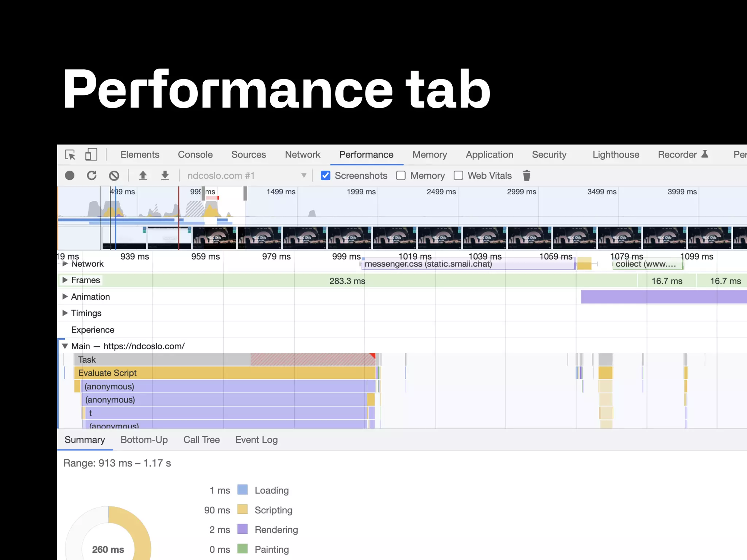This screenshot has height=560, width=747.
Task: Expand the Animation track
Action: 65,296
